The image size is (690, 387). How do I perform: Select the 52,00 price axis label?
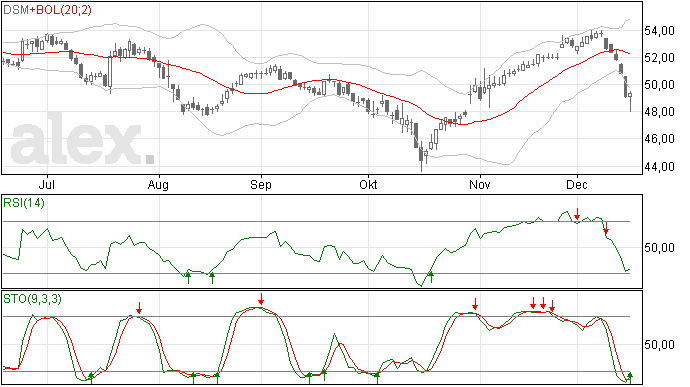659,58
